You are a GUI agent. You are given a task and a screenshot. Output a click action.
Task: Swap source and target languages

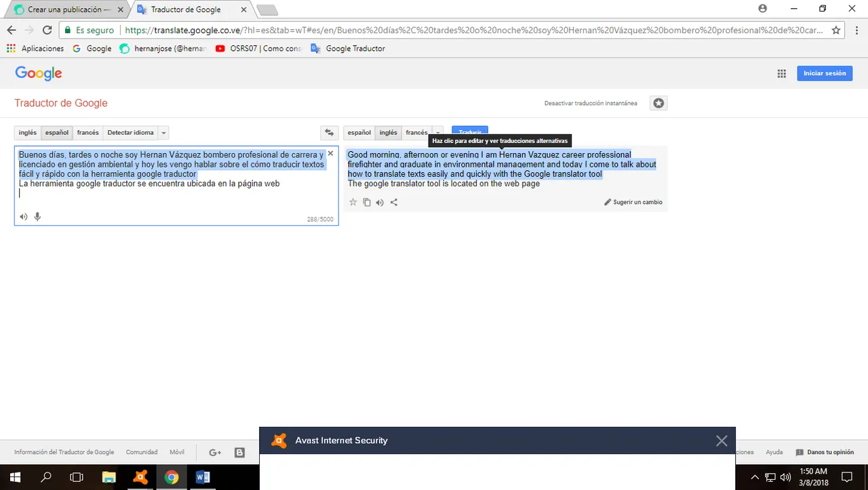[x=330, y=133]
